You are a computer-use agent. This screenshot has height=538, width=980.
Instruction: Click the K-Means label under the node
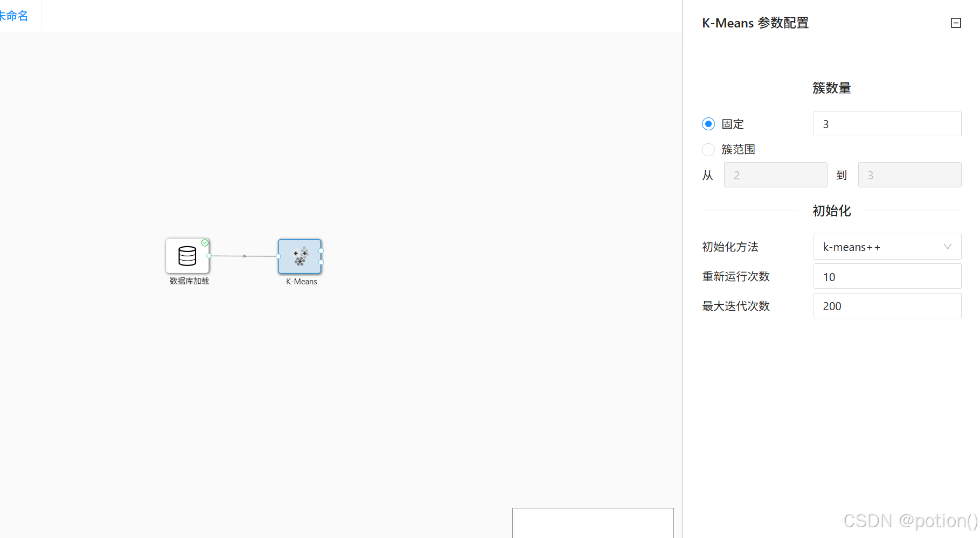pos(301,282)
